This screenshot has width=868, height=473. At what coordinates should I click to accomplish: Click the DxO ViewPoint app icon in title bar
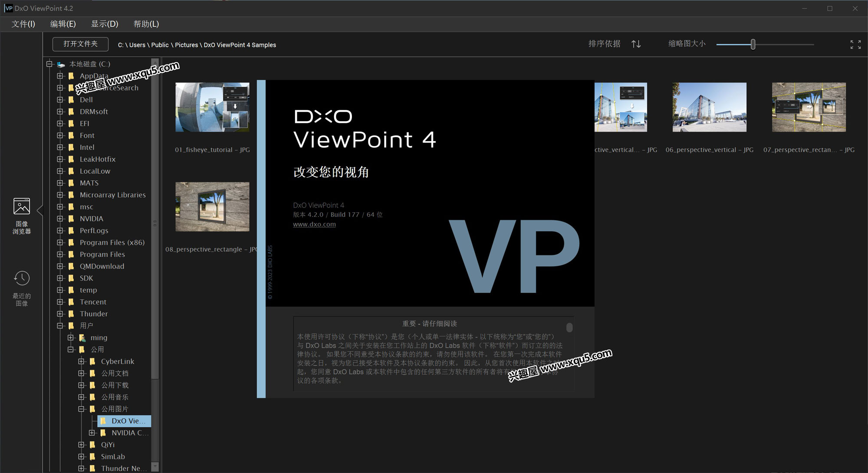pos(8,8)
